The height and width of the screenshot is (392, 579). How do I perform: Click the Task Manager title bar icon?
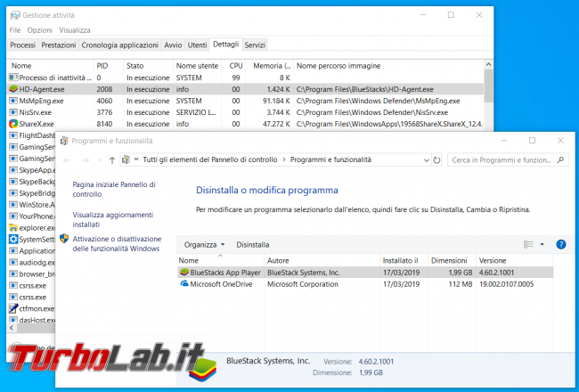[x=15, y=15]
